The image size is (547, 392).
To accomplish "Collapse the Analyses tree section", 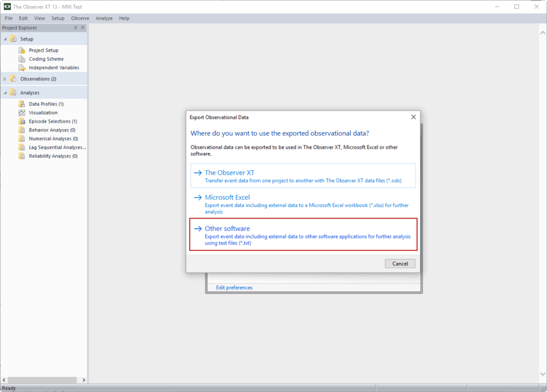I will pyautogui.click(x=5, y=93).
